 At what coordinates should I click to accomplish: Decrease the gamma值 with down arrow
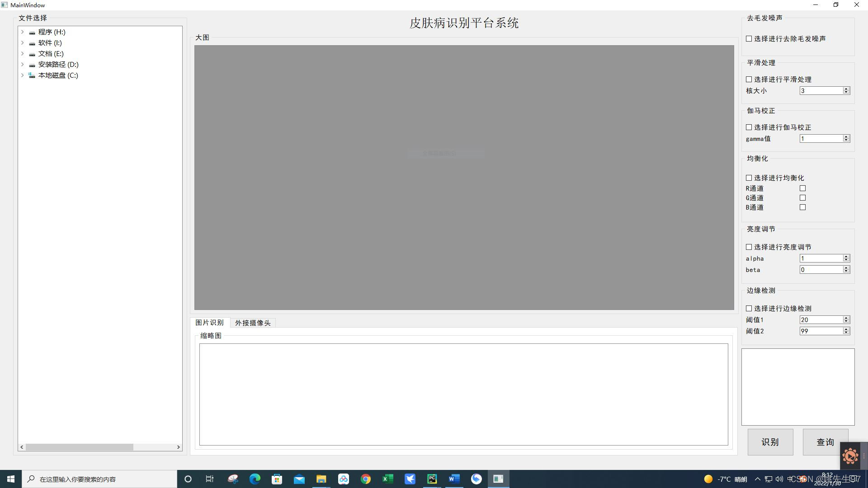[x=846, y=141]
